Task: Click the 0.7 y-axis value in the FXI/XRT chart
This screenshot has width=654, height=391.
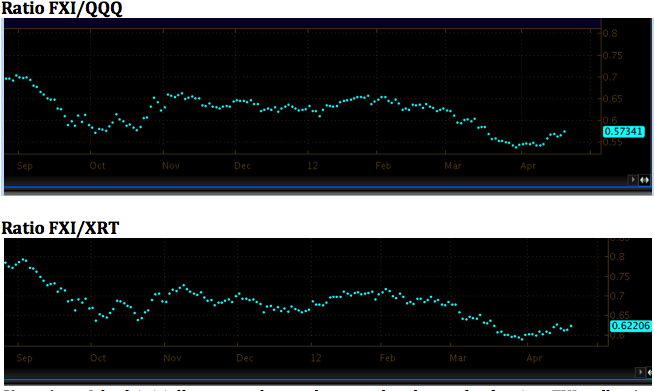Action: point(617,296)
